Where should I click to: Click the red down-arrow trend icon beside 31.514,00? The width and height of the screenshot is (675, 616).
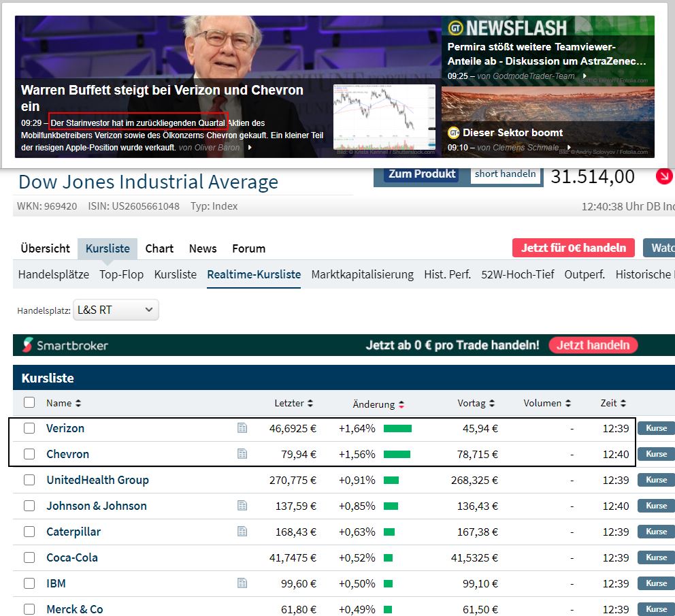pyautogui.click(x=664, y=176)
